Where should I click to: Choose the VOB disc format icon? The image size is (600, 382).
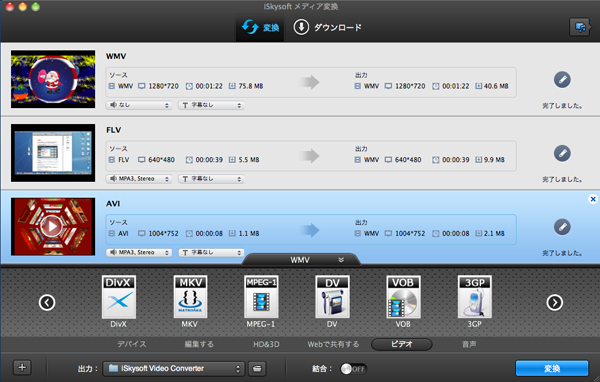(x=403, y=297)
